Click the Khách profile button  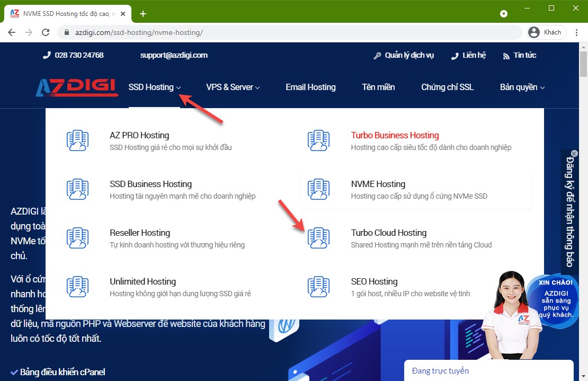546,33
